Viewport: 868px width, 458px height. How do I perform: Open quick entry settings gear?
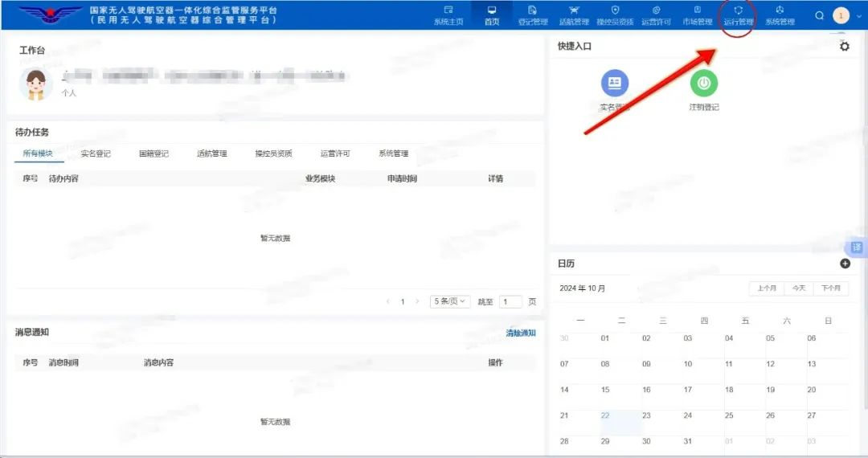click(x=844, y=47)
